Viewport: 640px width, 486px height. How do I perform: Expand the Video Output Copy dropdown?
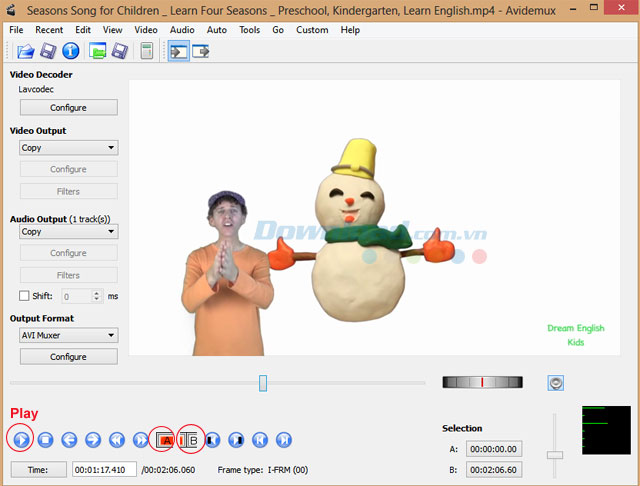click(x=69, y=148)
